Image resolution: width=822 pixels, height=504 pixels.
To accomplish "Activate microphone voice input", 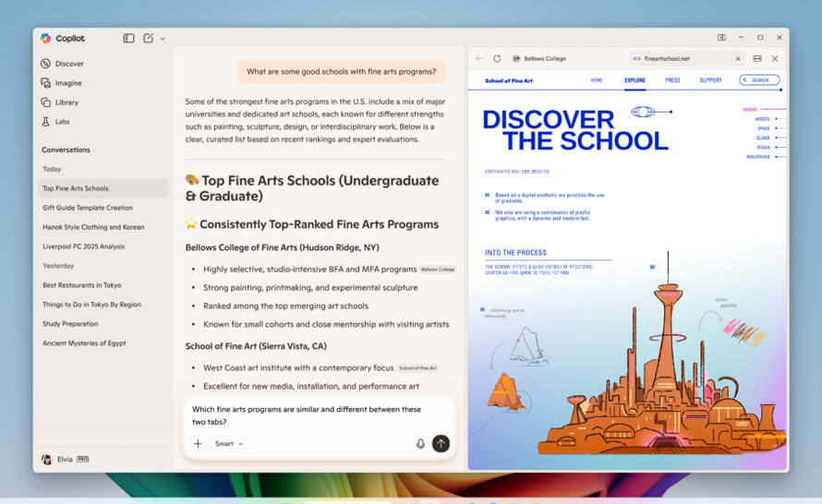I will (x=420, y=444).
